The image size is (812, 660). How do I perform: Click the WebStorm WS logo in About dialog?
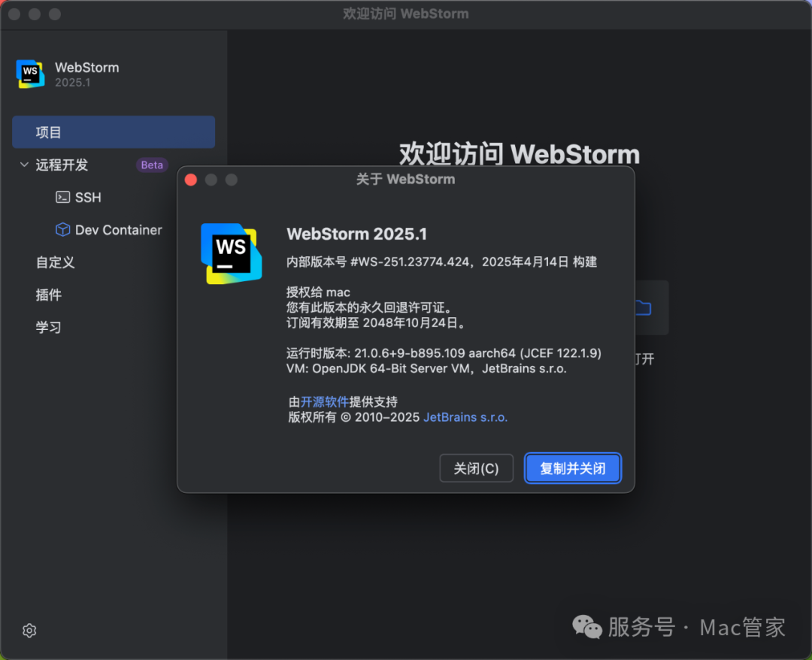click(x=230, y=255)
